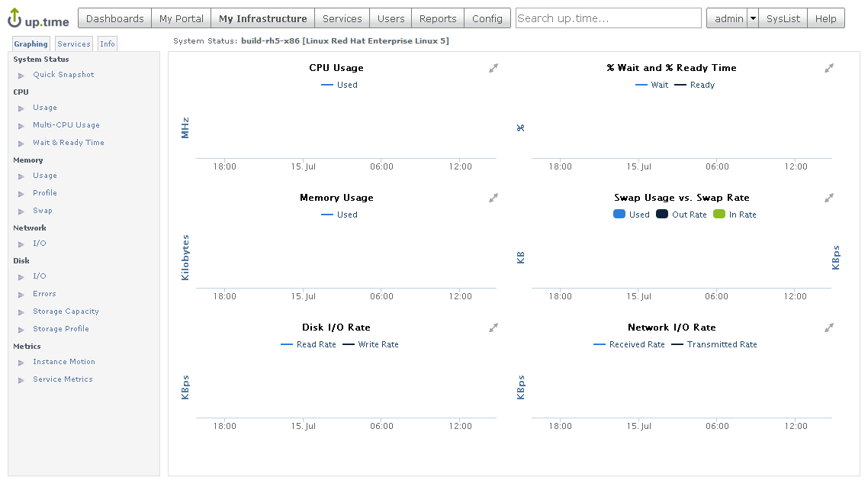This screenshot has height=484, width=868.
Task: Open the admin dropdown arrow
Action: point(754,18)
